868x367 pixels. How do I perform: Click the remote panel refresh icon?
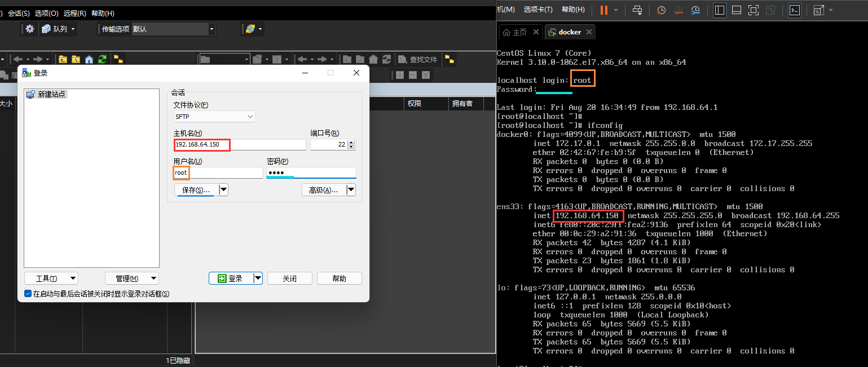point(387,59)
